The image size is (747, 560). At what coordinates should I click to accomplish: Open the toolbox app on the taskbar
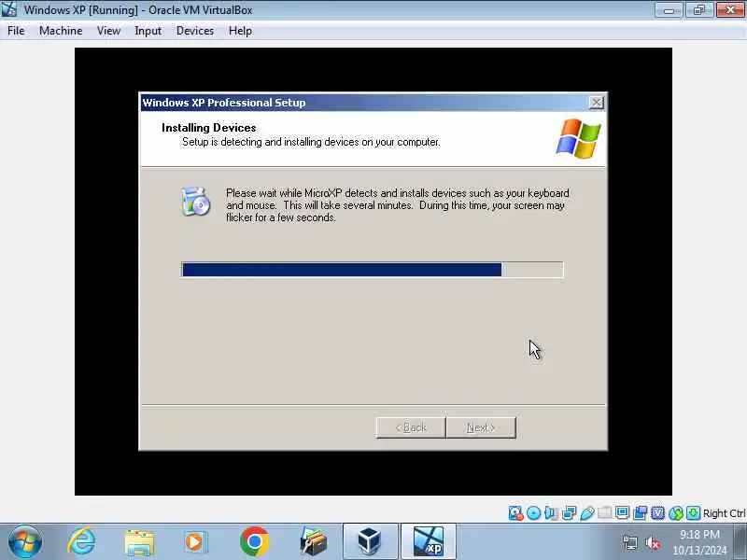point(313,542)
